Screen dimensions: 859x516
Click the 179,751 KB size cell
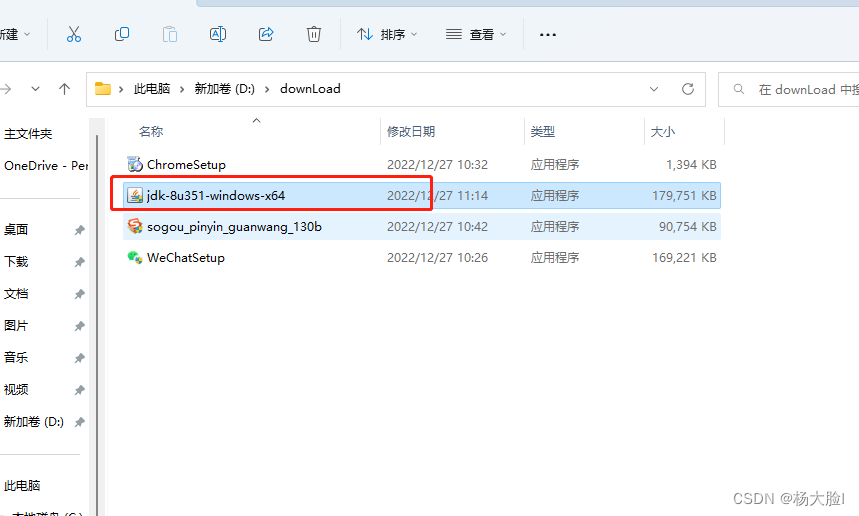click(684, 196)
